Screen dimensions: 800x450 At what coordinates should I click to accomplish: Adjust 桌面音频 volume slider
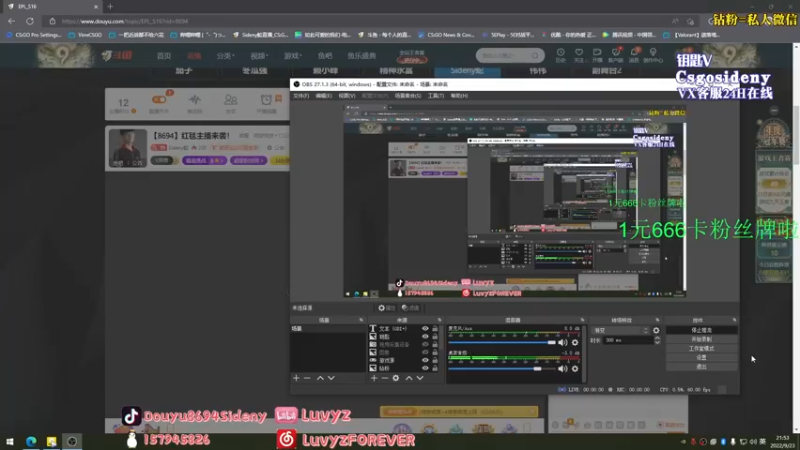point(502,368)
